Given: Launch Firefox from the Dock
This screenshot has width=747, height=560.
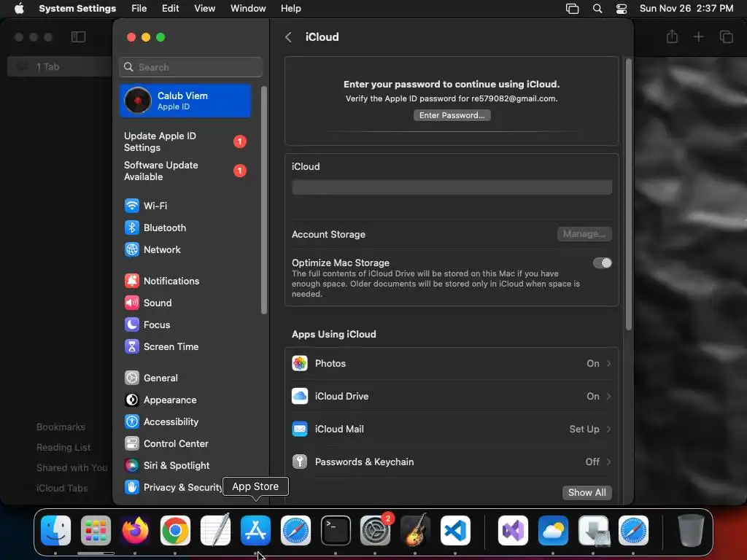Looking at the screenshot, I should [x=135, y=531].
